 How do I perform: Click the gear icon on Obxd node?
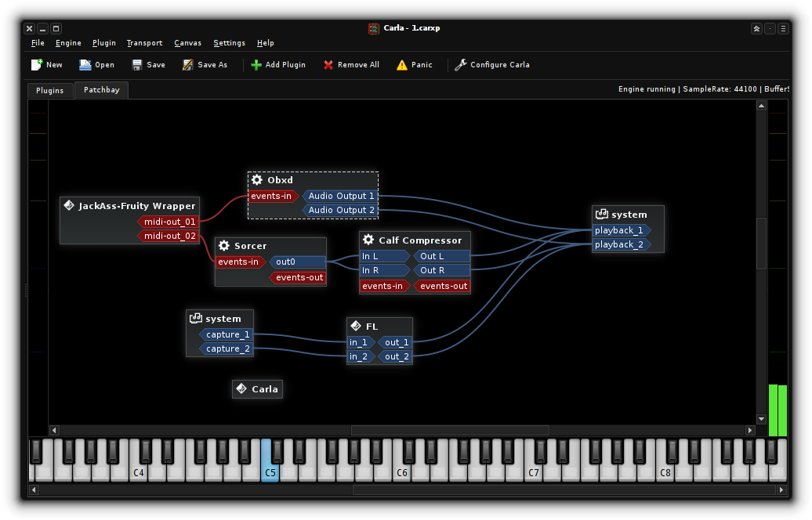coord(257,180)
